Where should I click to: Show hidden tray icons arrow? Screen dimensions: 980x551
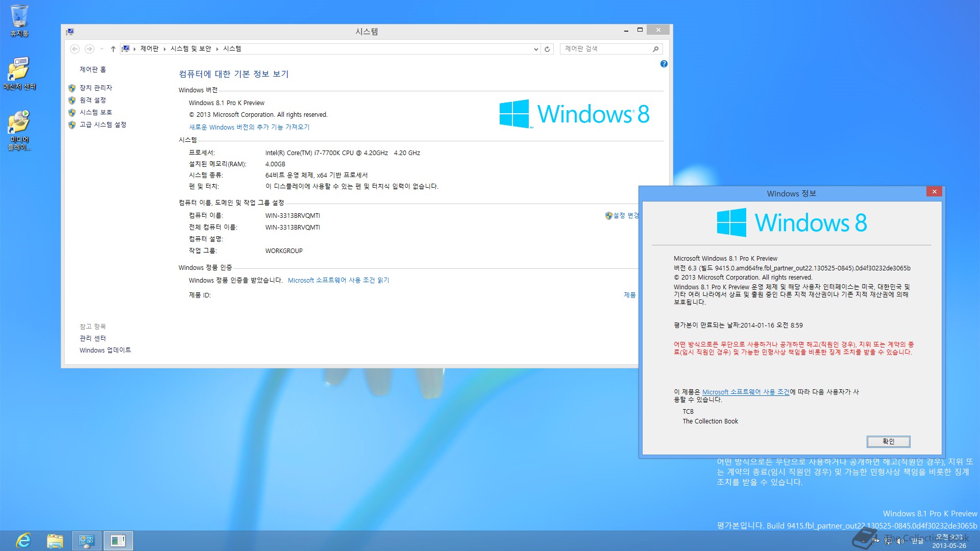(x=865, y=541)
